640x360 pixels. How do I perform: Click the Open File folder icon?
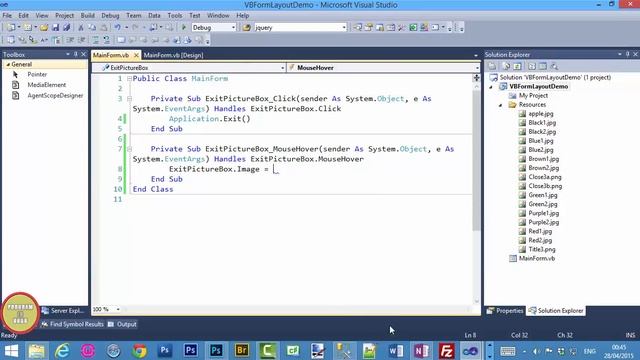click(x=44, y=27)
